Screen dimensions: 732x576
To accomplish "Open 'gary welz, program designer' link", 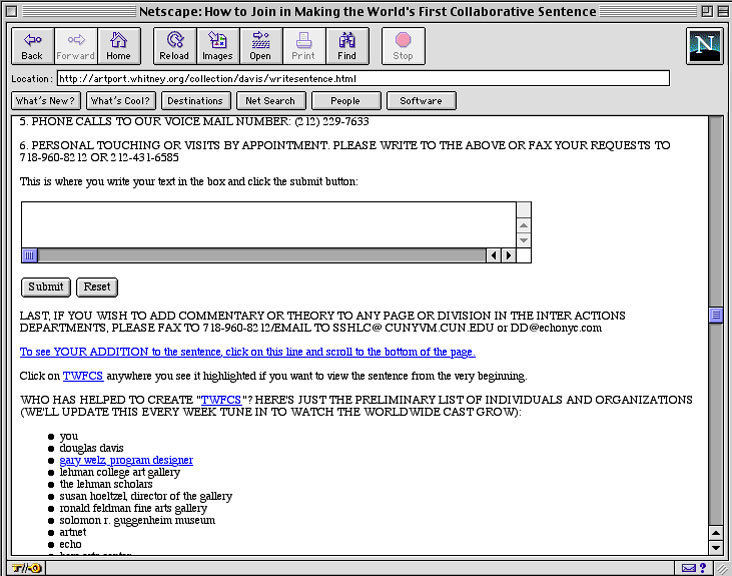I will [126, 460].
